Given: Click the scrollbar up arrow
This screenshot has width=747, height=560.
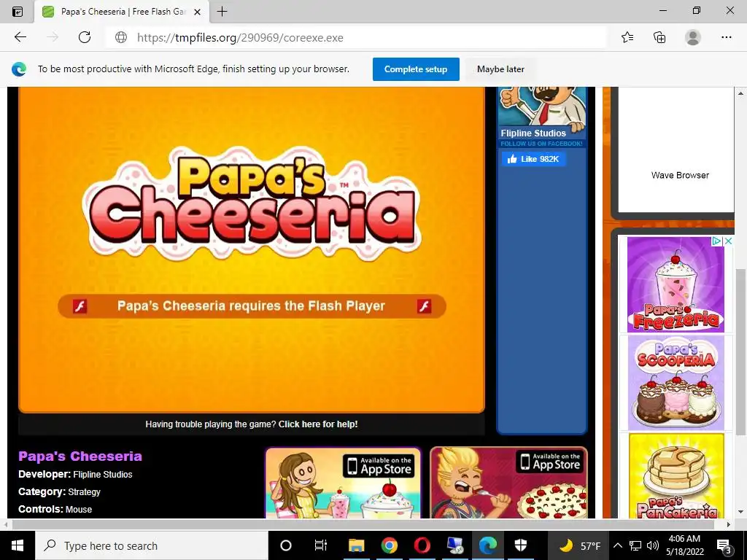Looking at the screenshot, I should [740, 93].
